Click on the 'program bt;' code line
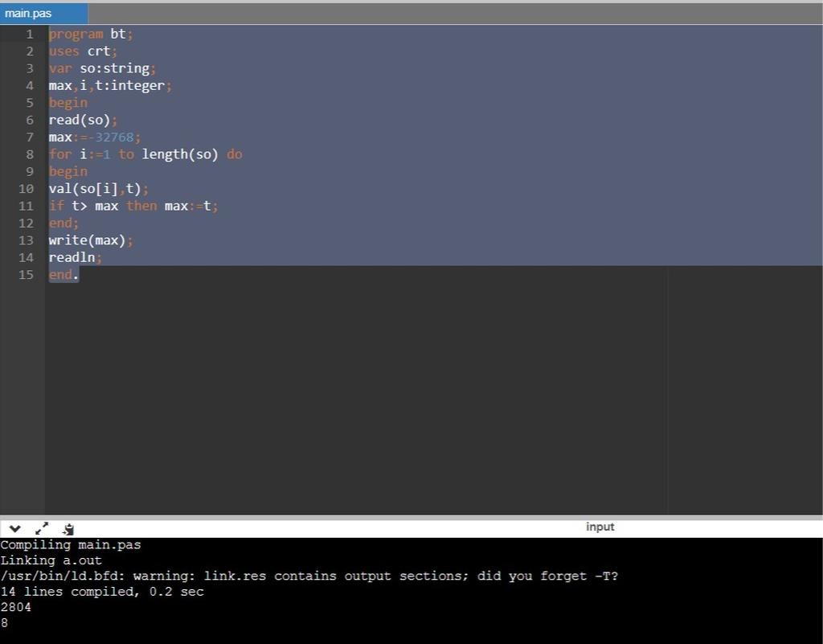Viewport: 823px width, 644px height. pos(91,34)
